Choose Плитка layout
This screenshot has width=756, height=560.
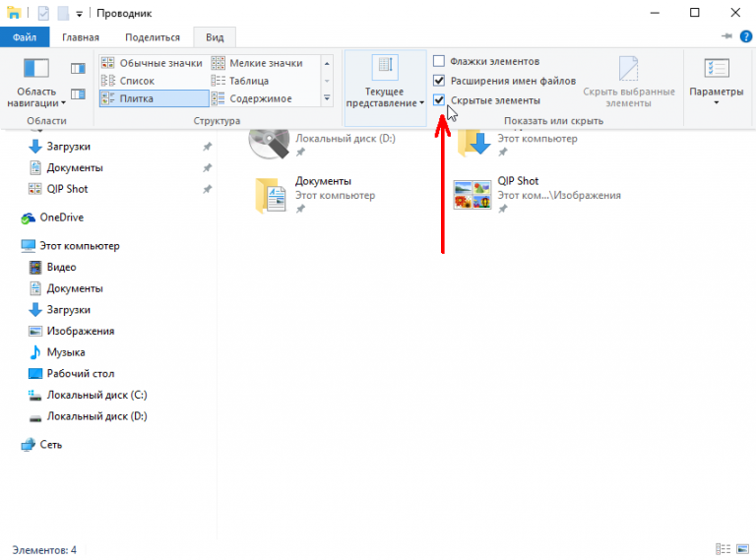(x=154, y=98)
